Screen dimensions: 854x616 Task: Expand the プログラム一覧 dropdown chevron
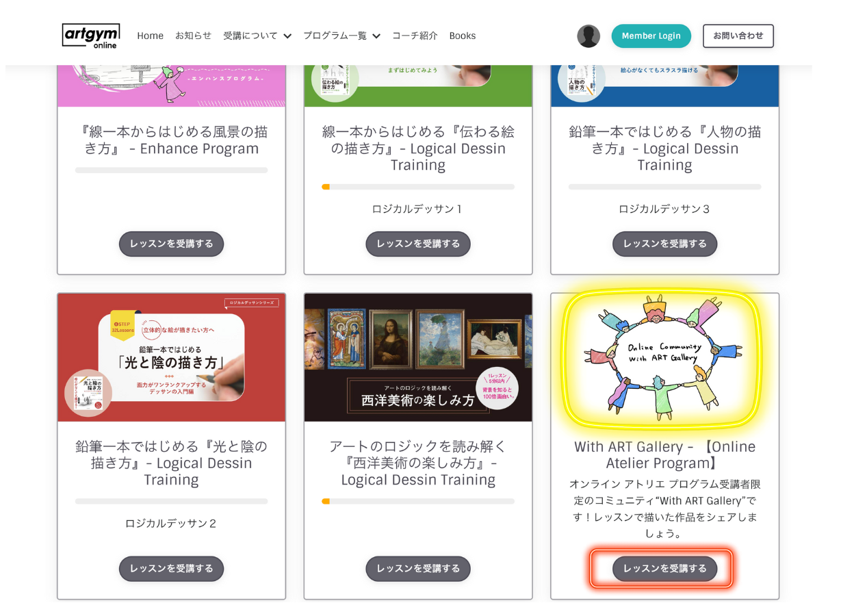376,36
